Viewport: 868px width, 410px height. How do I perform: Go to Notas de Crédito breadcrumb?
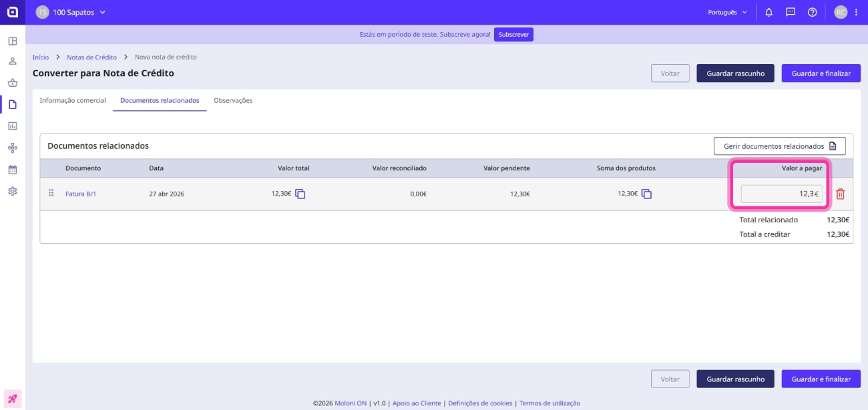[x=91, y=57]
